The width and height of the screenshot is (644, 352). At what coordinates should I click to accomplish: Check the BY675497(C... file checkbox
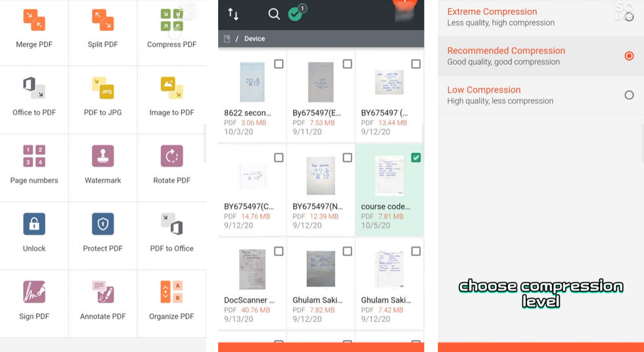(279, 158)
